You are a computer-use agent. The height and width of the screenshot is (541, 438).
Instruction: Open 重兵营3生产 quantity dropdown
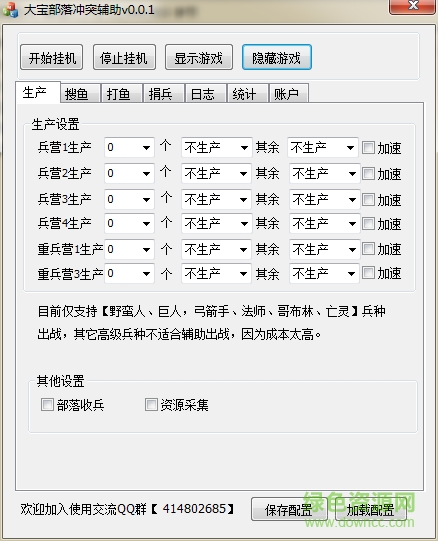tap(129, 274)
